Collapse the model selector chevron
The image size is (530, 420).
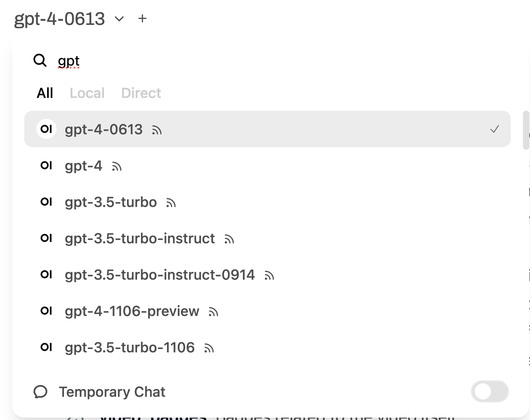[x=119, y=19]
